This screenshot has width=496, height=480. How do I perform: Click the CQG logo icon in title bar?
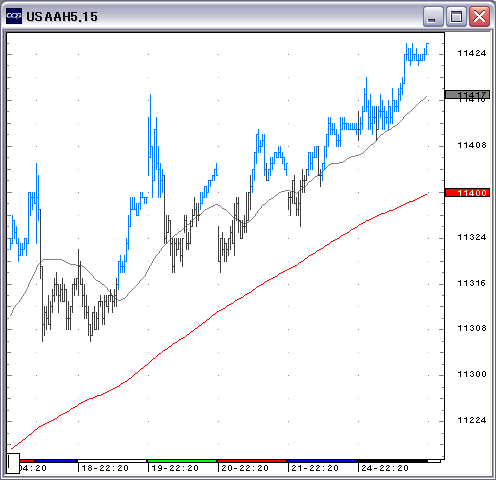(14, 16)
